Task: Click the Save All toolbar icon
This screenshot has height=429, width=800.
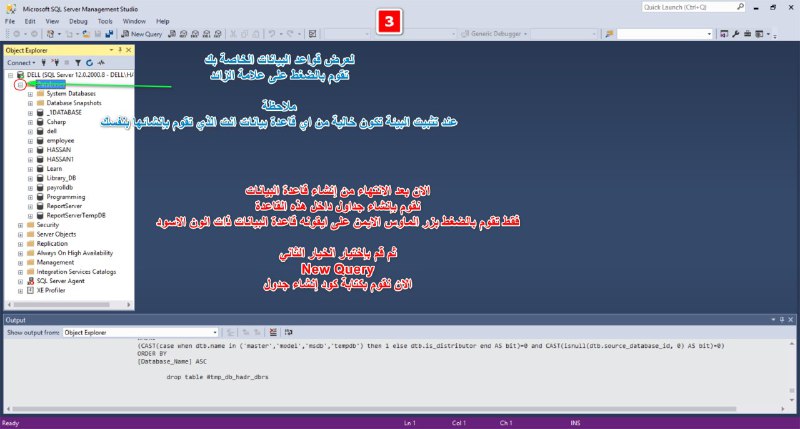Action: [x=109, y=34]
